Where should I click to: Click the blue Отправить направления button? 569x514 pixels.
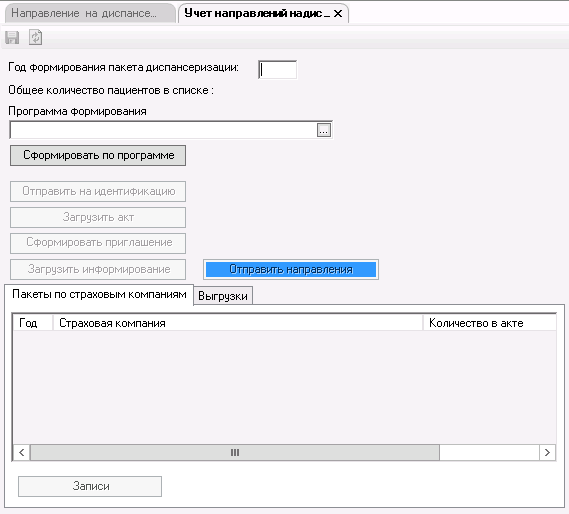(x=291, y=269)
